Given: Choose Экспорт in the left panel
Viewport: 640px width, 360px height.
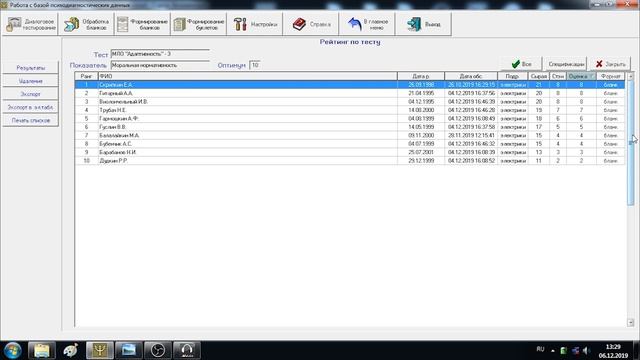Looking at the screenshot, I should click(x=31, y=94).
